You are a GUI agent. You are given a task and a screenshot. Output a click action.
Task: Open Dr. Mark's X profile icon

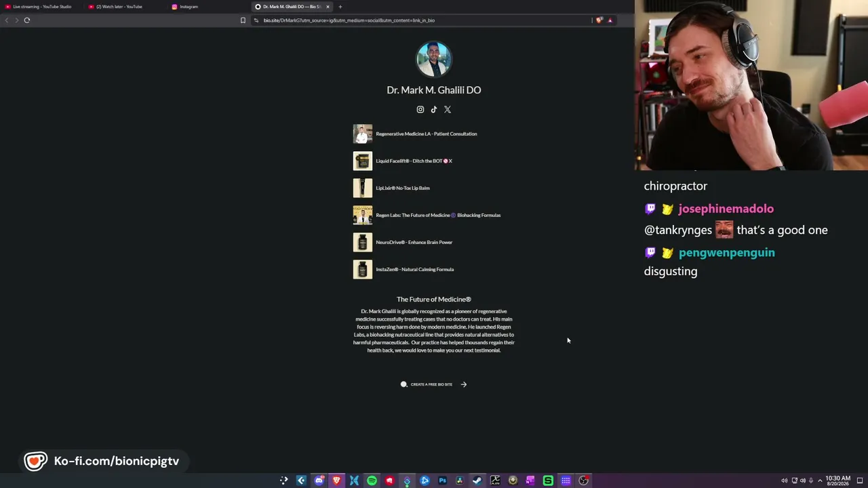448,109
